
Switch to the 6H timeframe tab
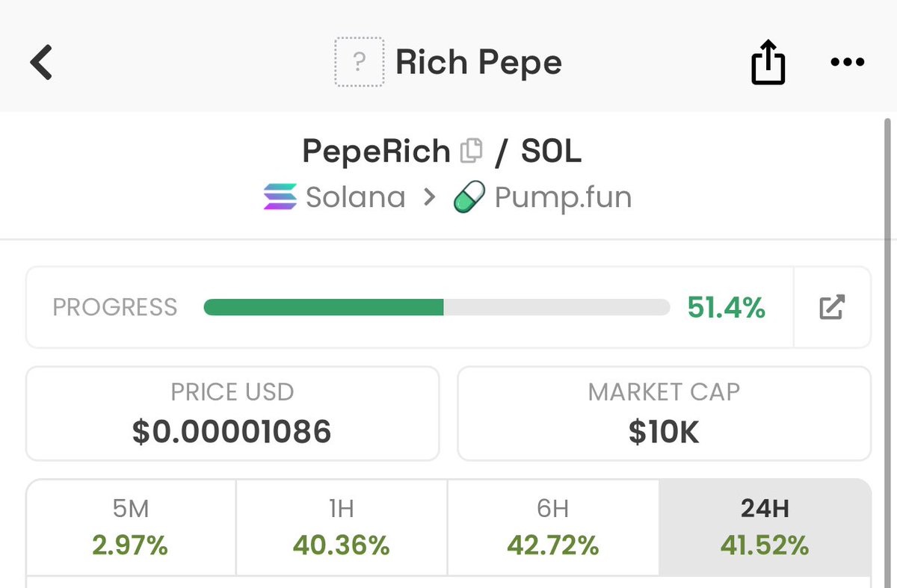(x=553, y=527)
